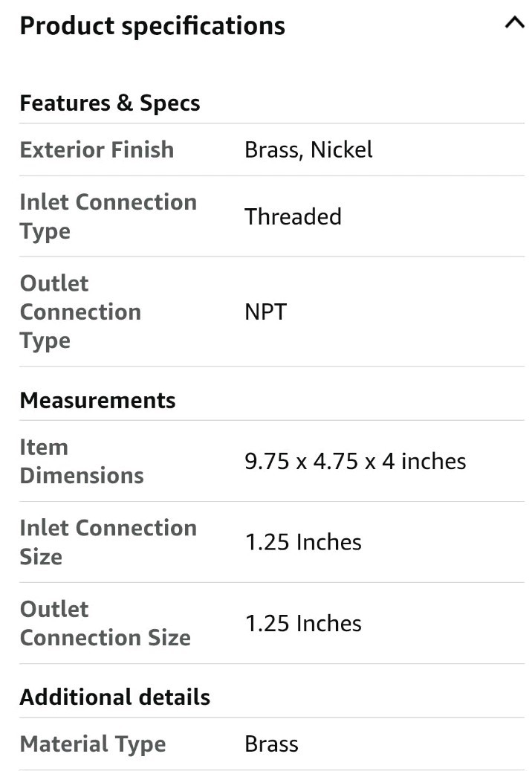Viewport: 532px width, 771px height.
Task: Click the Product specifications heading
Action: (x=152, y=26)
